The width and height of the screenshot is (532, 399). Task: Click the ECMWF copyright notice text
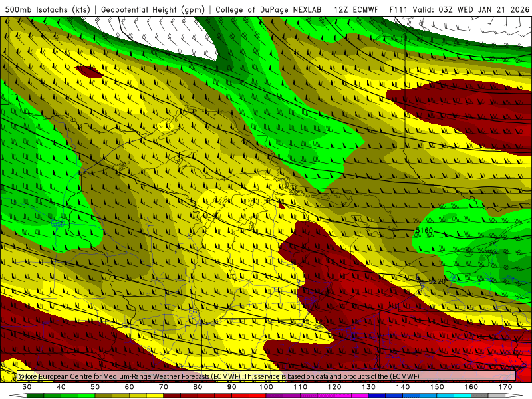[x=219, y=376]
